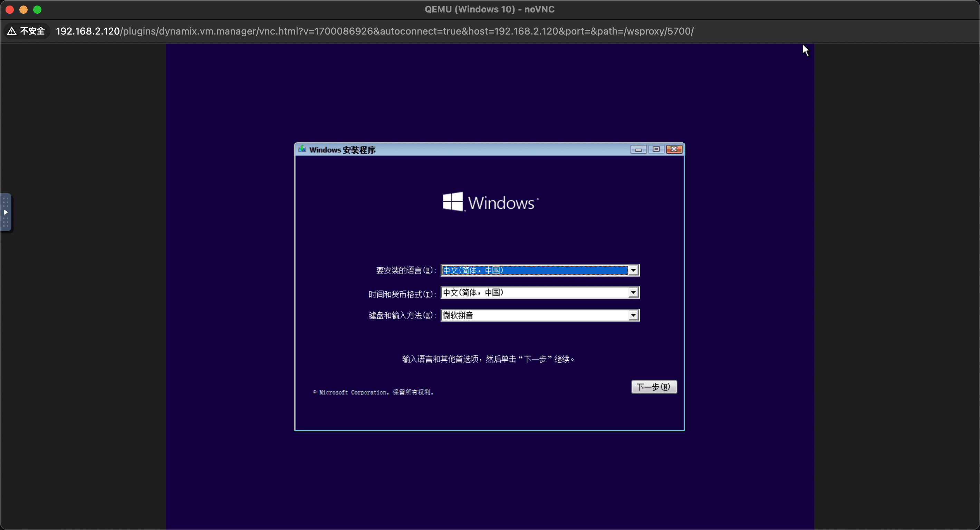The width and height of the screenshot is (980, 530).
Task: Click the Next (下一步) button
Action: pyautogui.click(x=654, y=387)
